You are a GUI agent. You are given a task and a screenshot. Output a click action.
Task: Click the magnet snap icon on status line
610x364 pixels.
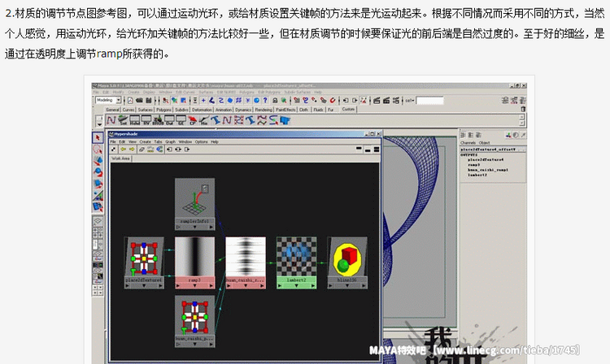[333, 100]
